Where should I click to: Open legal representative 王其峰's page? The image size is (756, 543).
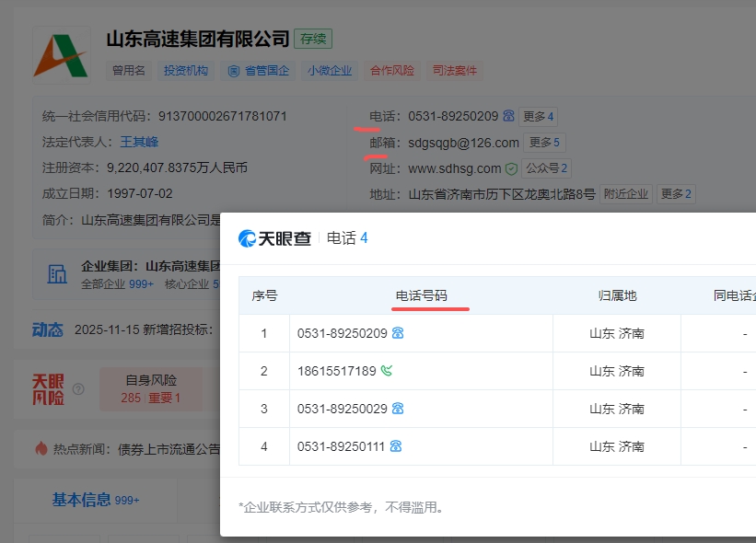click(139, 142)
